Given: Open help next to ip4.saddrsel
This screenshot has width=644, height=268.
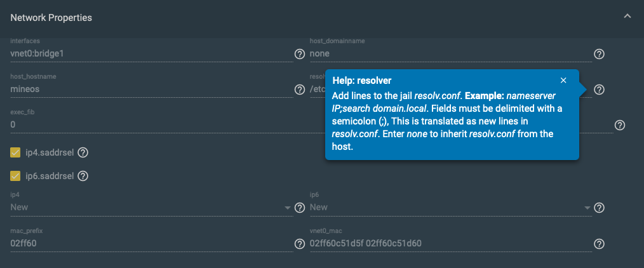Looking at the screenshot, I should [83, 152].
